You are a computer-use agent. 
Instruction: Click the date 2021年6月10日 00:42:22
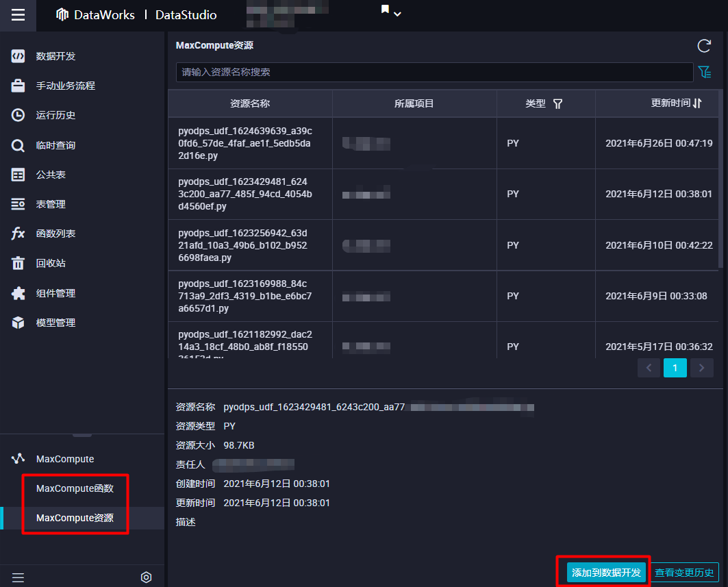pos(659,245)
